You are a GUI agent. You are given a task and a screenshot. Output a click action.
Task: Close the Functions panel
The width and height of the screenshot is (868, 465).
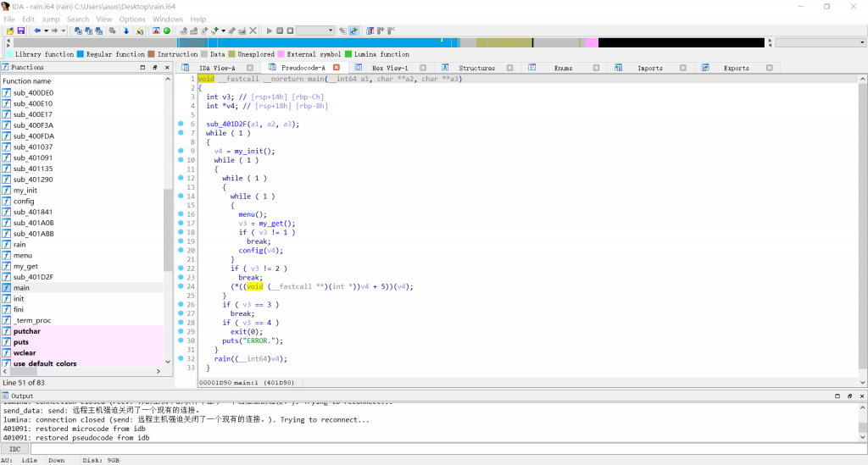[167, 68]
